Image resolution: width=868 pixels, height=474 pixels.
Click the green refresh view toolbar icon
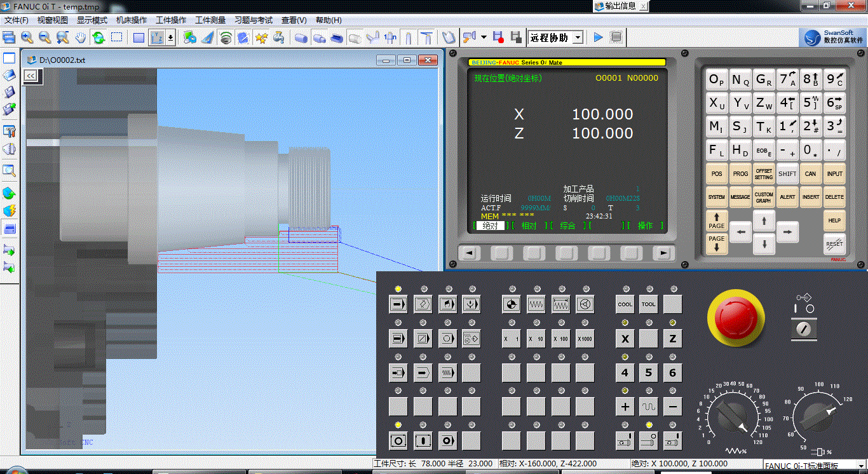tap(98, 37)
